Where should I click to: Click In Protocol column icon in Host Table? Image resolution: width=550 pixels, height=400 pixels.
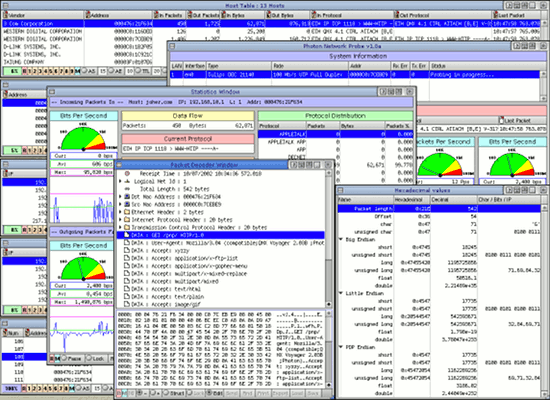click(x=314, y=15)
